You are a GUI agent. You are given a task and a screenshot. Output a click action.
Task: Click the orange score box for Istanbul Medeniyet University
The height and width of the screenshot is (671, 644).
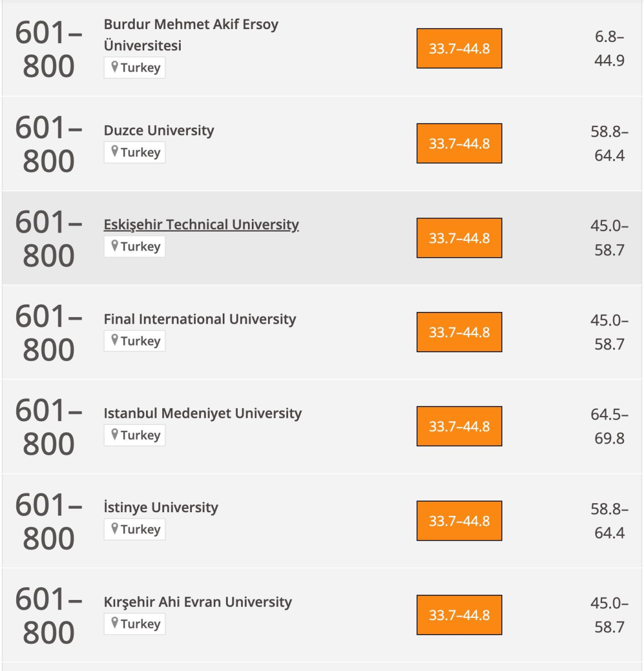459,426
